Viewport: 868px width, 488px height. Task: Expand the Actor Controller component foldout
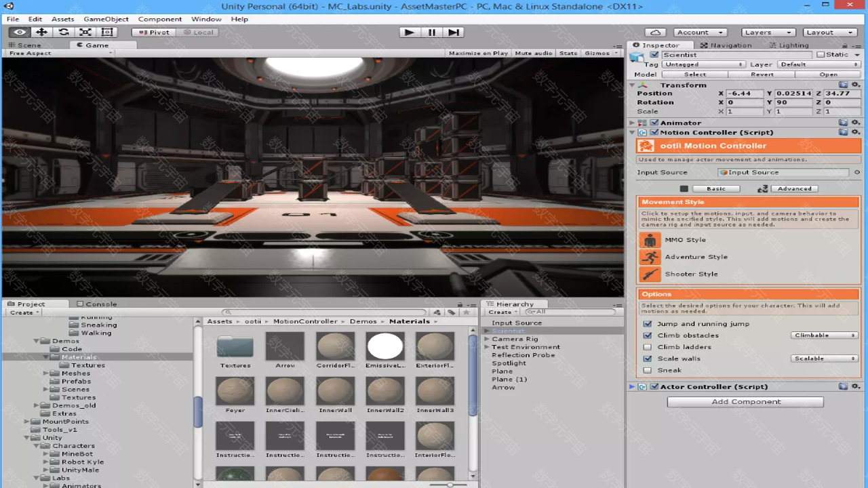tap(632, 386)
